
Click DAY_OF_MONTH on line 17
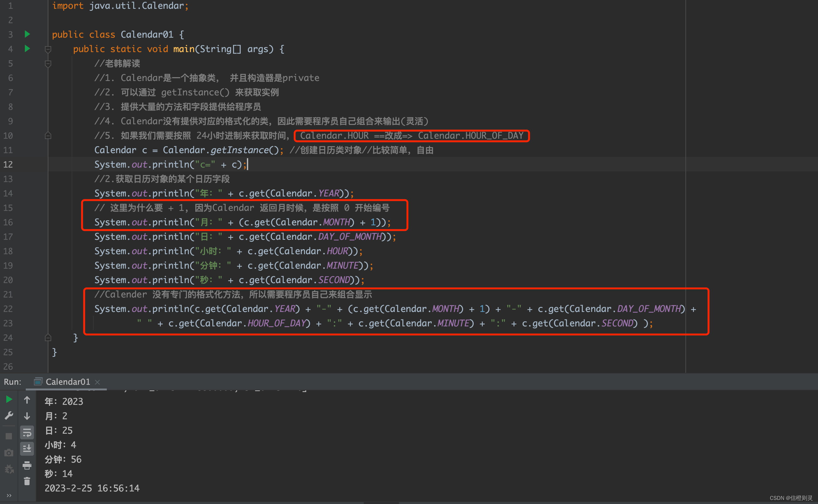tap(350, 237)
